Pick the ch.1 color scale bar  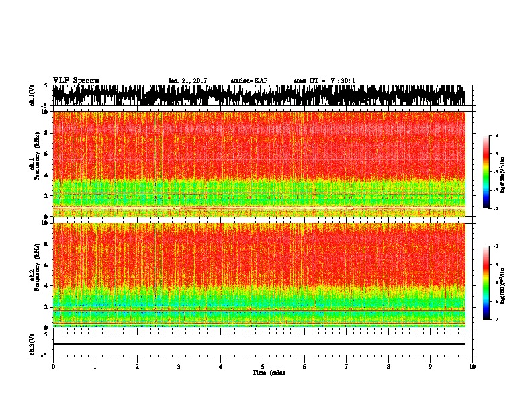(x=486, y=172)
